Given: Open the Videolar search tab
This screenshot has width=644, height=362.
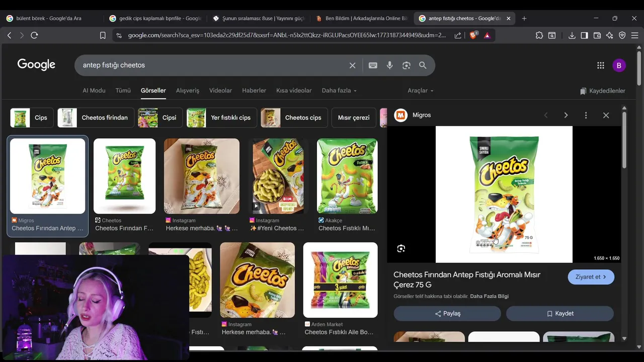Looking at the screenshot, I should (220, 90).
